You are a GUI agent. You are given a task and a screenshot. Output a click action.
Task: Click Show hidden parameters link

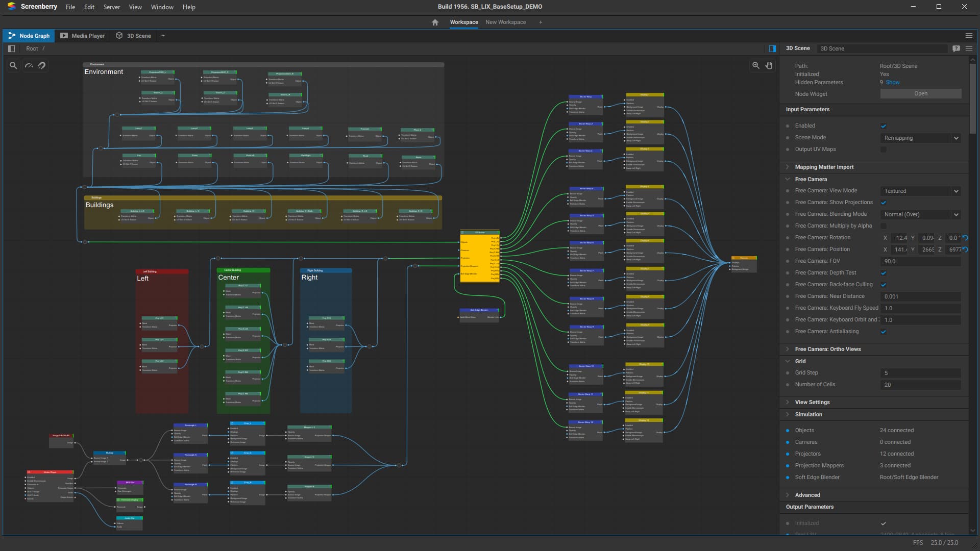click(x=893, y=82)
